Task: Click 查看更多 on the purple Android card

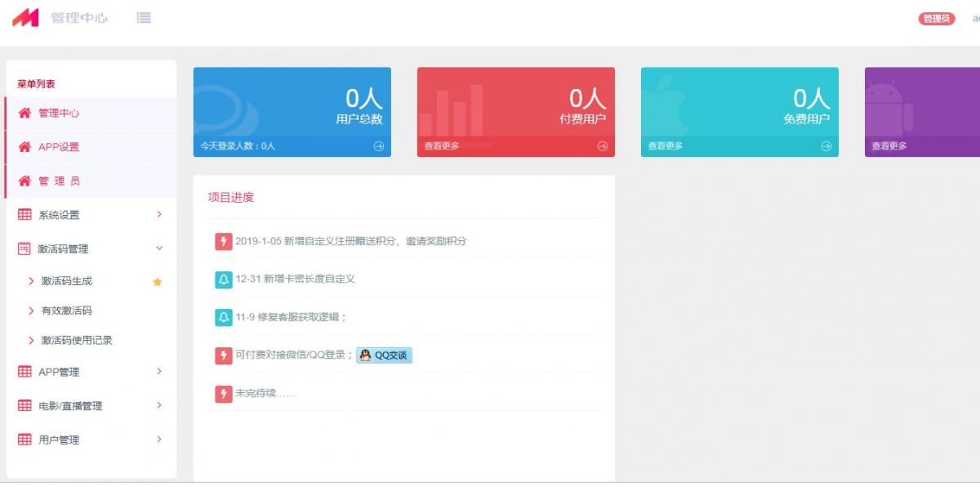Action: [889, 146]
